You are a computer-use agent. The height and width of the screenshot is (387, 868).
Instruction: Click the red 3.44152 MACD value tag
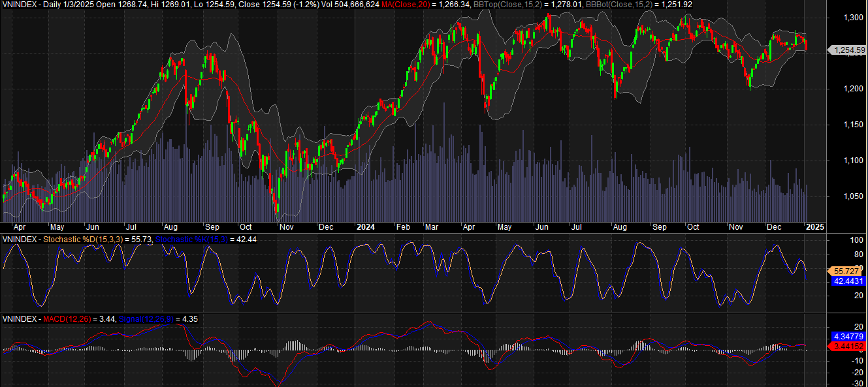coord(847,346)
